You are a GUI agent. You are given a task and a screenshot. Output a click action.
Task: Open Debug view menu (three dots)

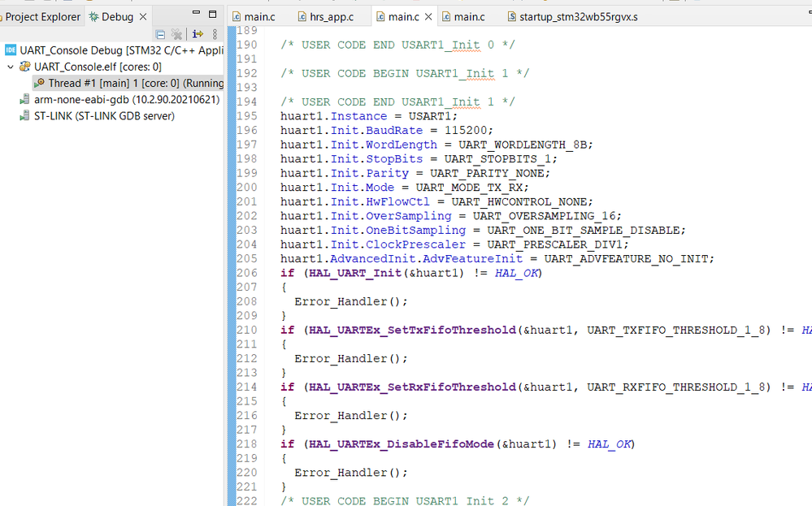tap(215, 34)
